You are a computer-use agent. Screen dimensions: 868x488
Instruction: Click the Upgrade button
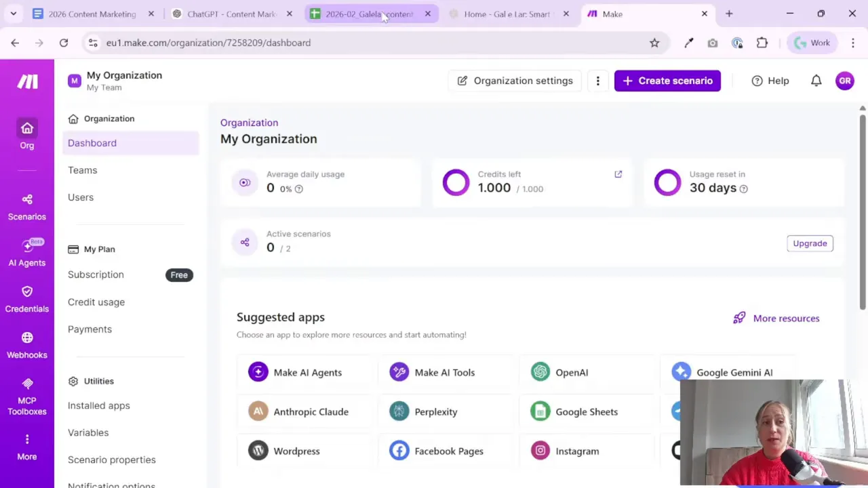(x=810, y=243)
